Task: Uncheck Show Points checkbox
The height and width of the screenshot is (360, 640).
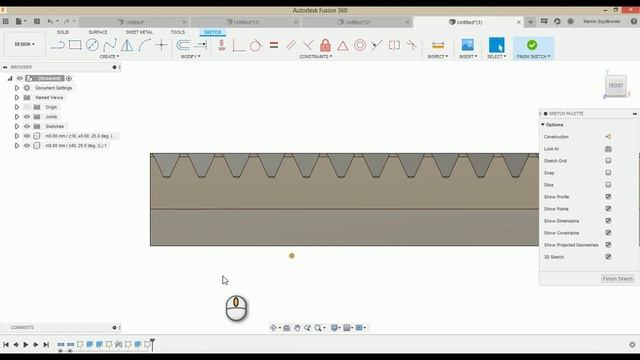Action: (x=608, y=209)
